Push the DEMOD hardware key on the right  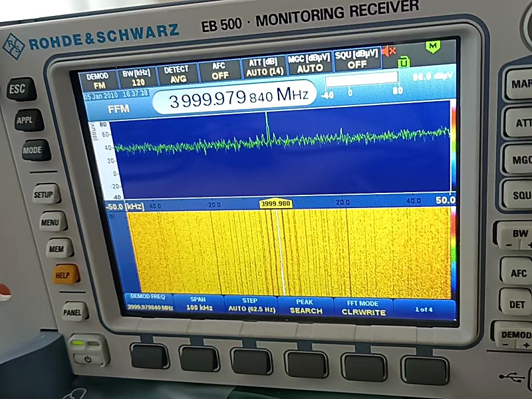click(512, 336)
